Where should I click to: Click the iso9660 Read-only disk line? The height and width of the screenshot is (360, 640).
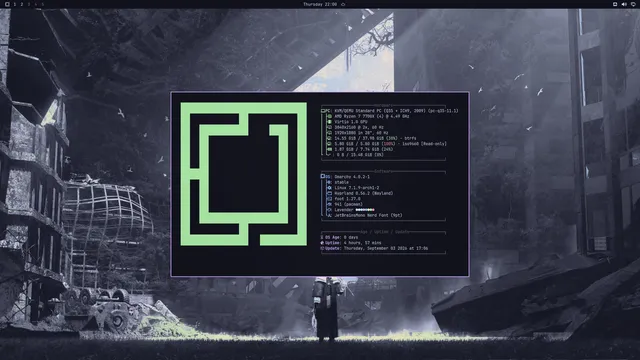[390, 144]
